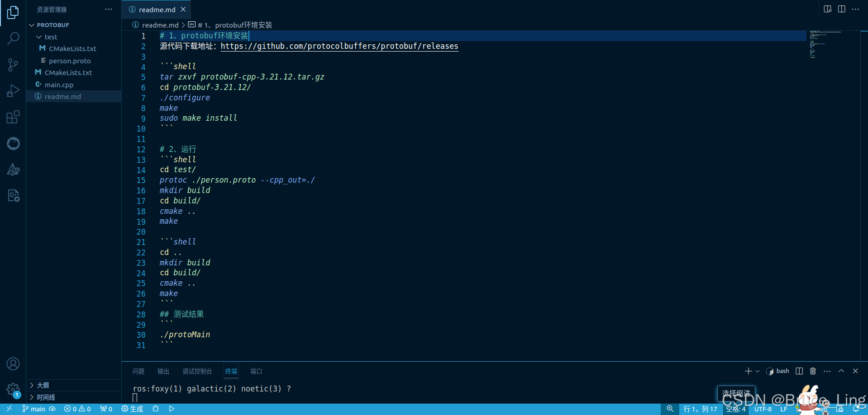Screen dimensions: 868x415
Task: Click the main git branch indicator
Action: click(x=34, y=409)
